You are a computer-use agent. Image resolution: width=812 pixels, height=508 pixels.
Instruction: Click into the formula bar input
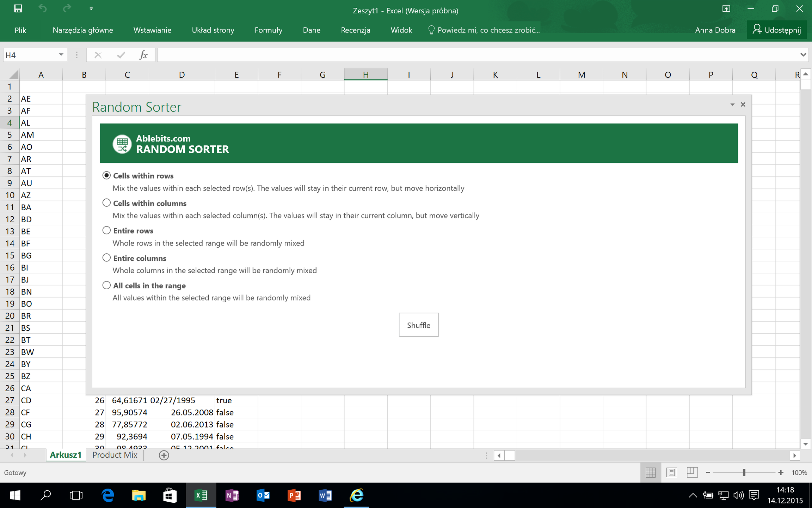click(x=478, y=55)
